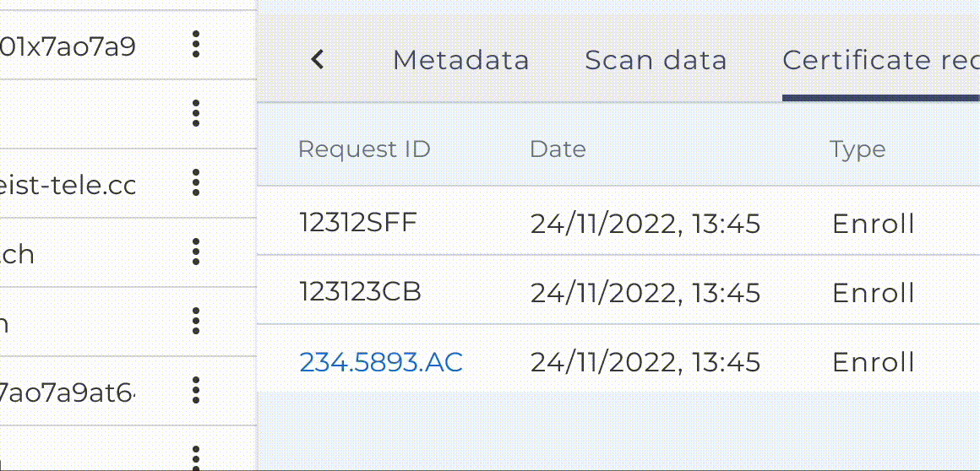Open three-dot menu of blank row below 01x7ao7a9
Viewport: 980px width, 471px height.
point(196,112)
